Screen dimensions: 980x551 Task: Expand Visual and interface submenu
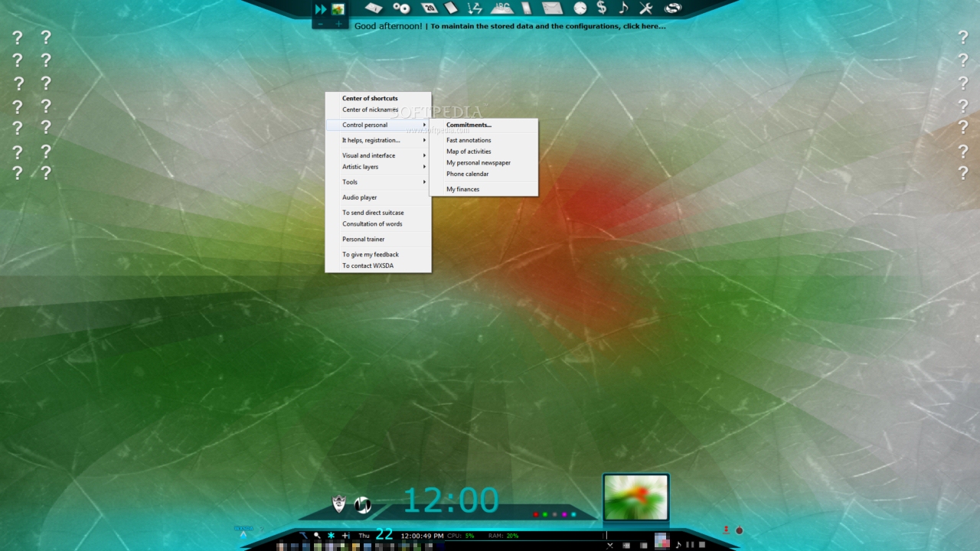378,156
